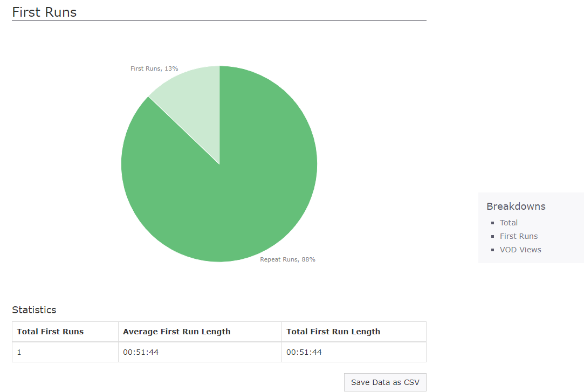Click the Breakdowns panel title

516,206
